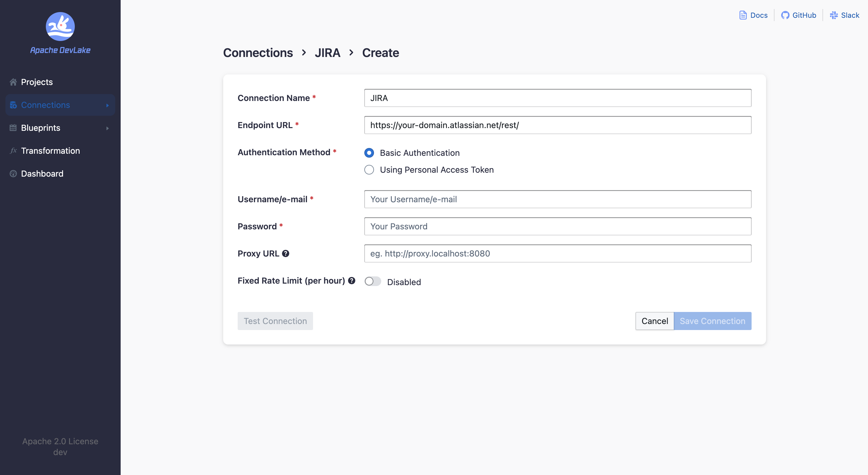This screenshot has height=475, width=868.
Task: Select Using Personal Access Token option
Action: (x=369, y=170)
